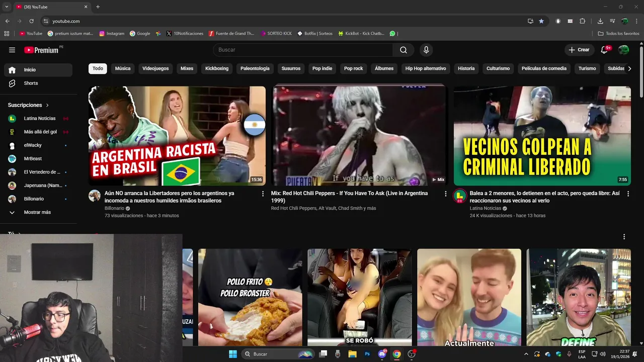The width and height of the screenshot is (644, 362).
Task: Open Photoshop from the taskbar
Action: click(x=367, y=354)
